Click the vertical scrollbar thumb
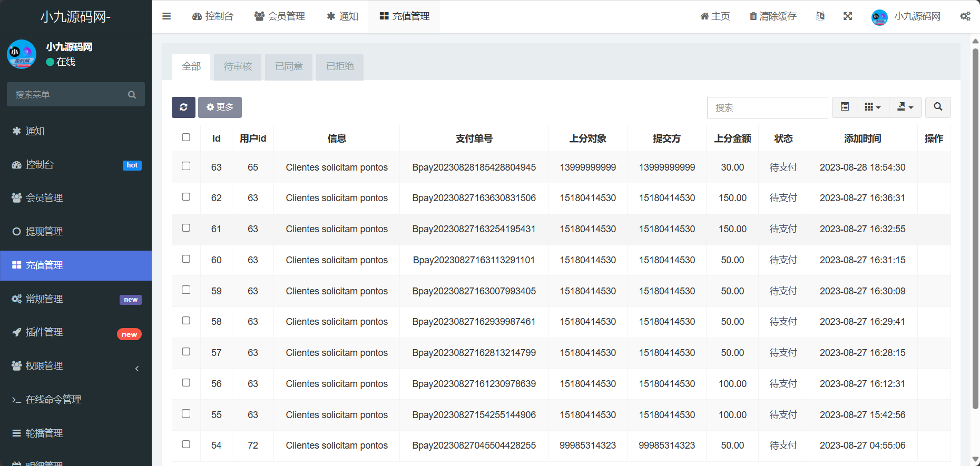 [x=975, y=229]
